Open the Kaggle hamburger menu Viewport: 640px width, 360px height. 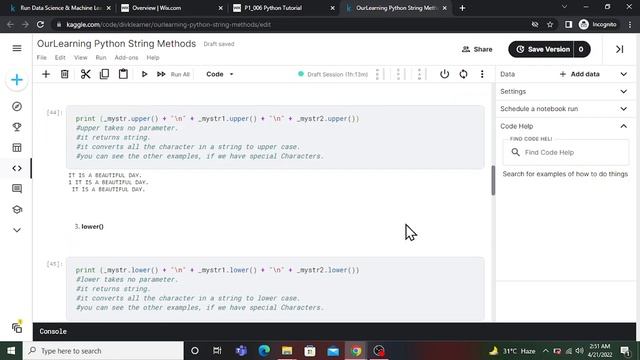17,48
